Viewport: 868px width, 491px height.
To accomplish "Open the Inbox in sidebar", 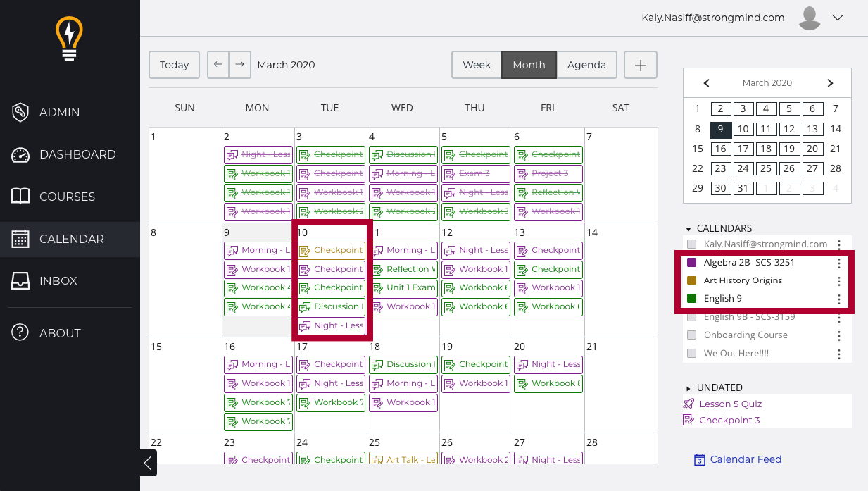I will [x=58, y=280].
